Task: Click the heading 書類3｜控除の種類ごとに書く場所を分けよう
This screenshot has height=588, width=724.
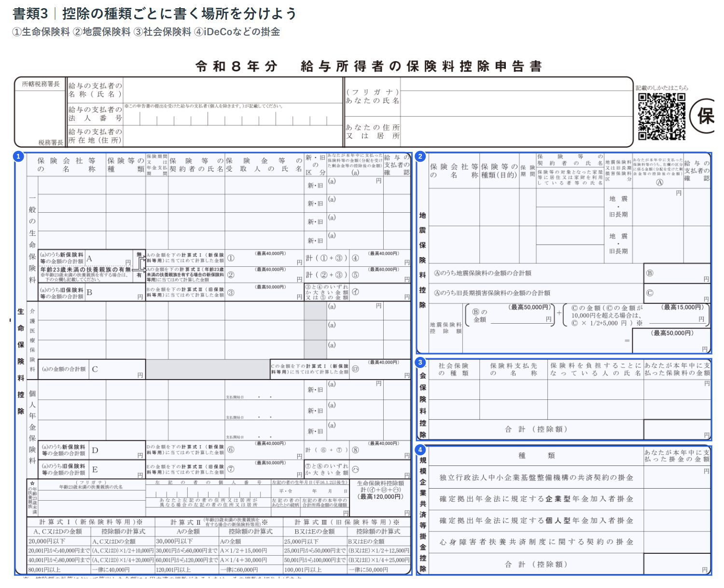Action: click(155, 14)
